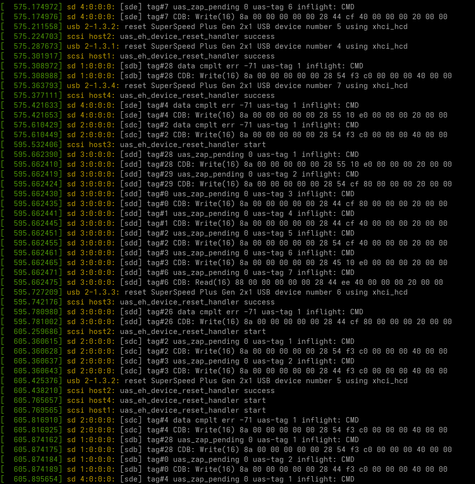475x484 pixels.
Task: Select [sdd] tag#26 data cmplt err line
Action: point(182,312)
